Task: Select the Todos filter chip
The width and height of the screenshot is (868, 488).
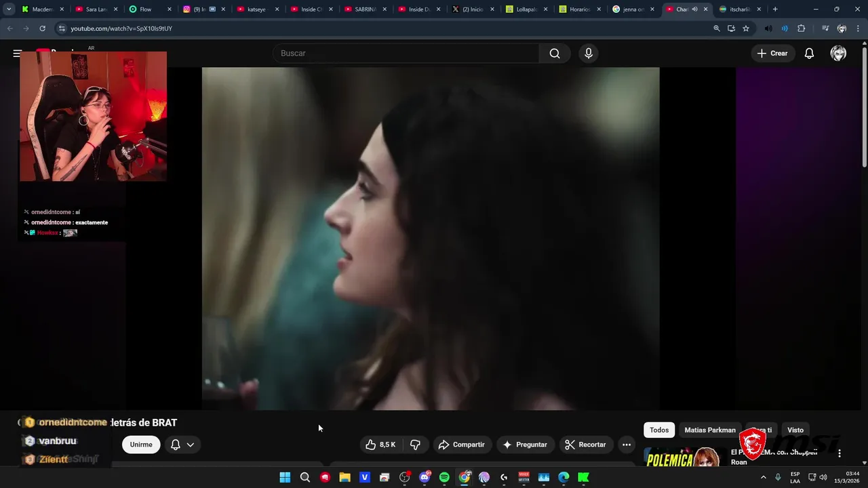Action: pos(659,430)
